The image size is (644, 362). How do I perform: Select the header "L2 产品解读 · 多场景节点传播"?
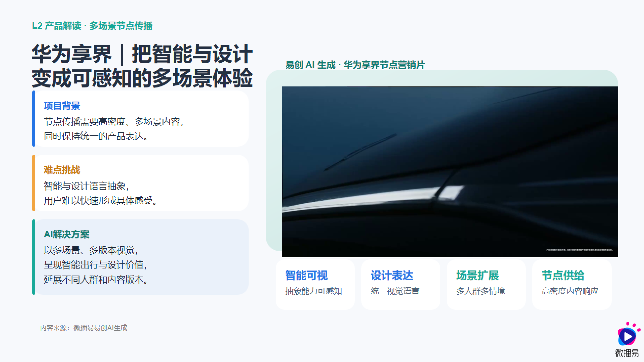[92, 26]
